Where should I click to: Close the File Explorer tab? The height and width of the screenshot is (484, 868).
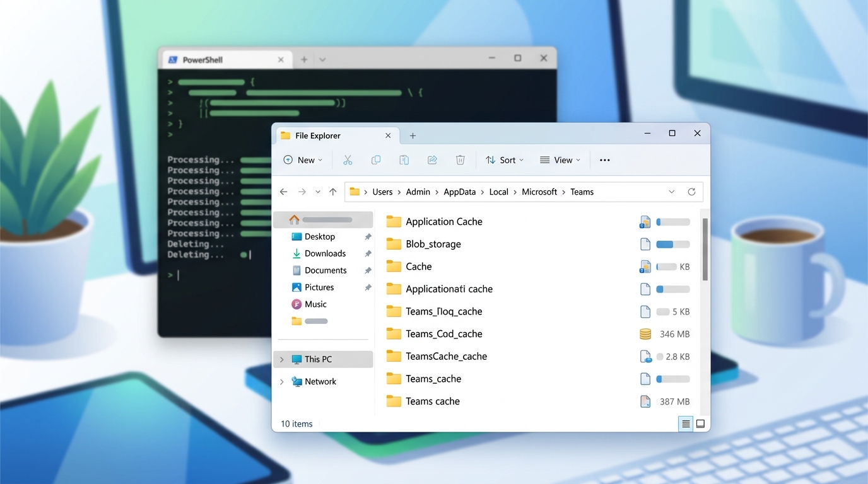388,135
